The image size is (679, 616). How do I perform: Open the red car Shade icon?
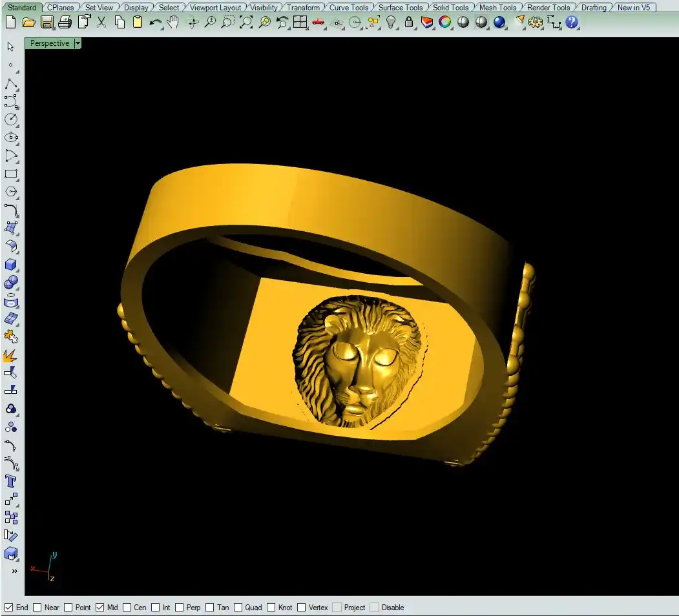(x=318, y=23)
